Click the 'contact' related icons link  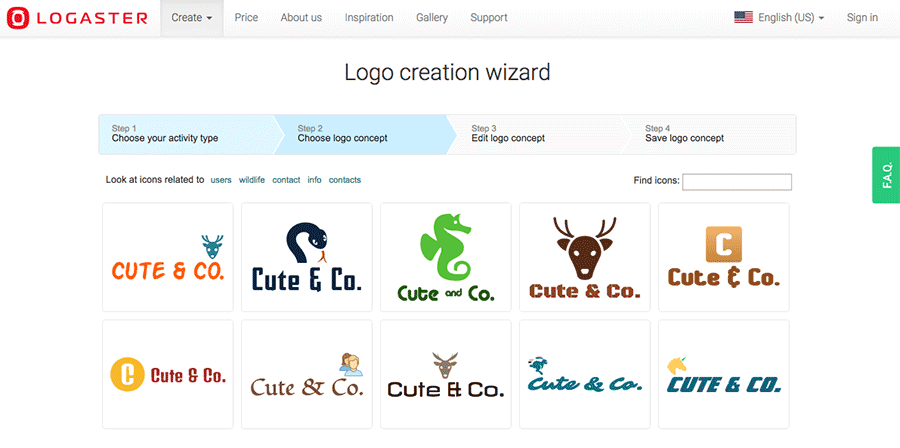click(286, 180)
